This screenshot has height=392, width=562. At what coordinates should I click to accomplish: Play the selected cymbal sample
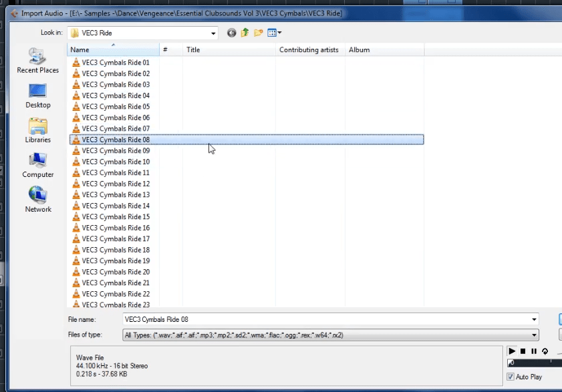[x=512, y=351]
